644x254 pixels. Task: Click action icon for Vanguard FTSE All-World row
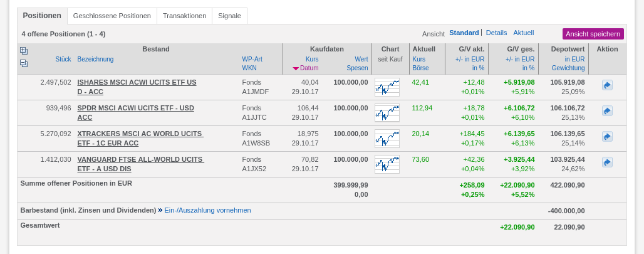click(x=607, y=162)
